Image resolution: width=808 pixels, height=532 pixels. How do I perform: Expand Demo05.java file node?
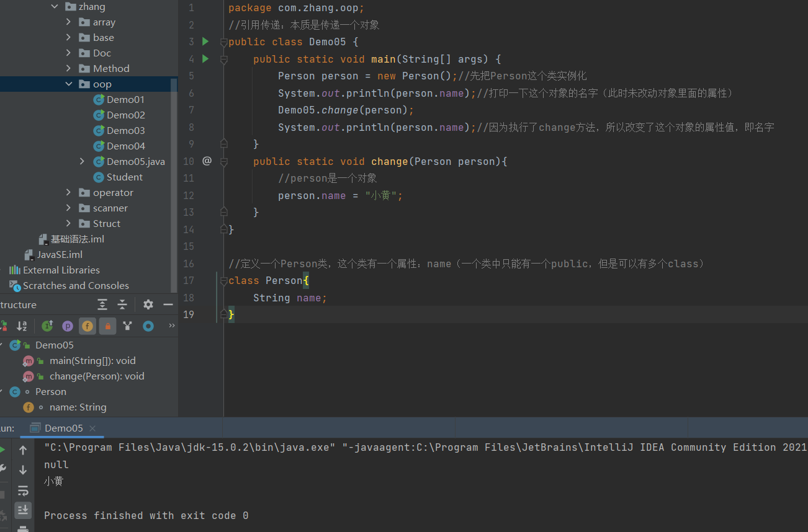tap(82, 161)
